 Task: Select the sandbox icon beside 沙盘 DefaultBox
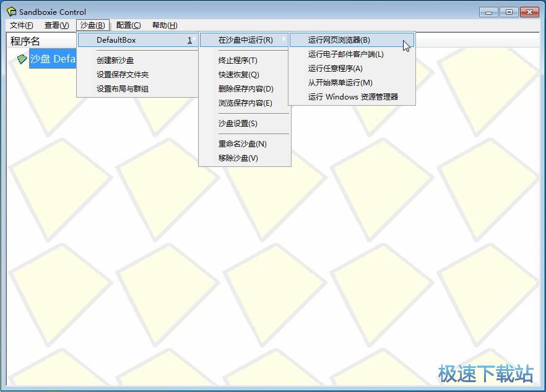(x=22, y=59)
